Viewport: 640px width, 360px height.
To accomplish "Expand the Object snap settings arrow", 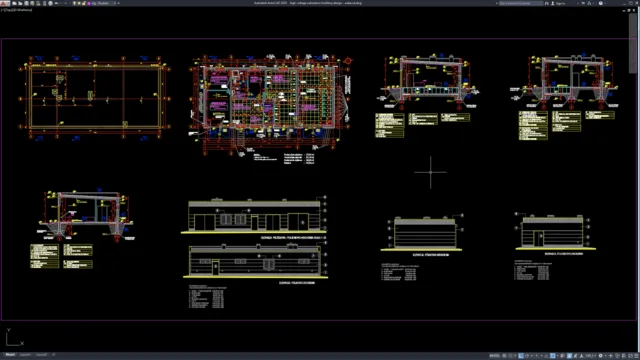I will coord(558,356).
